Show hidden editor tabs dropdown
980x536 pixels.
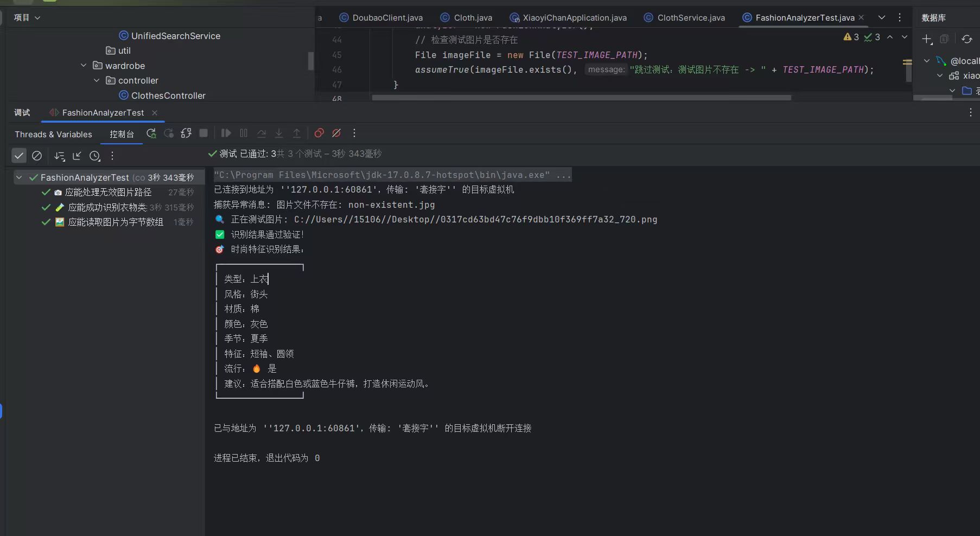point(882,17)
